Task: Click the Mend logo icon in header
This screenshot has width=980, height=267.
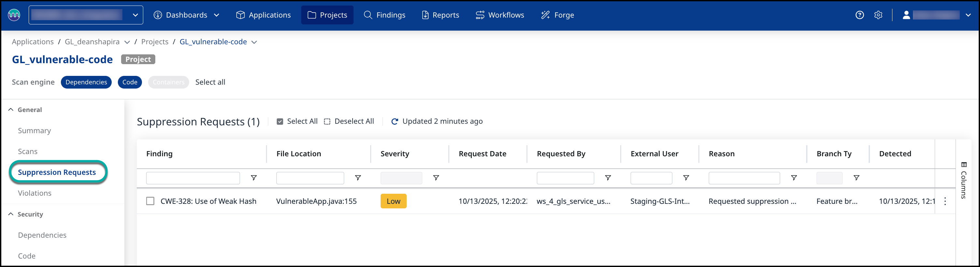Action: (x=14, y=15)
